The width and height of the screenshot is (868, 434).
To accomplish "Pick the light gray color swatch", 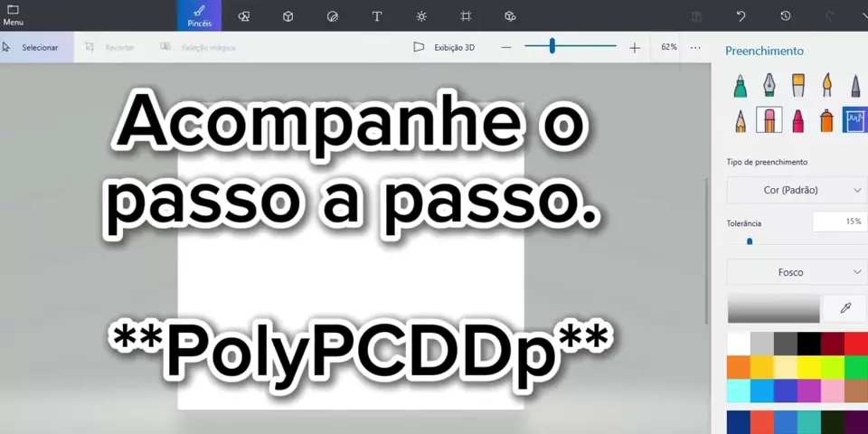I will (762, 344).
